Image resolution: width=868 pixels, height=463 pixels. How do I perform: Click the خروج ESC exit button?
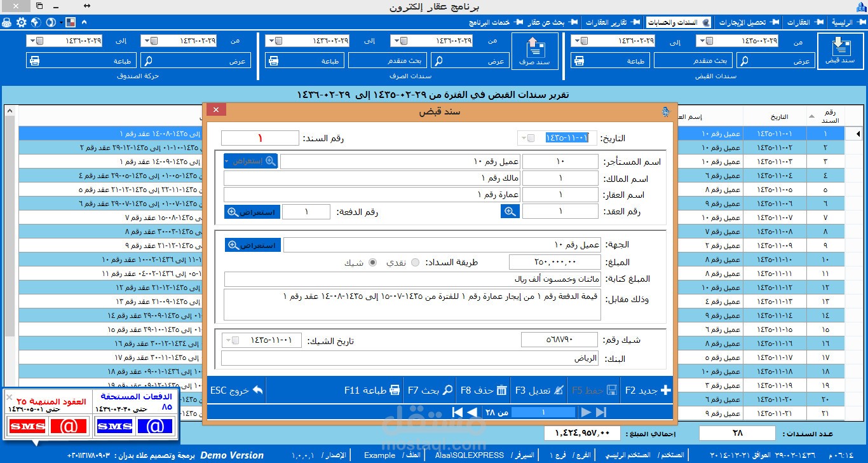pyautogui.click(x=236, y=390)
